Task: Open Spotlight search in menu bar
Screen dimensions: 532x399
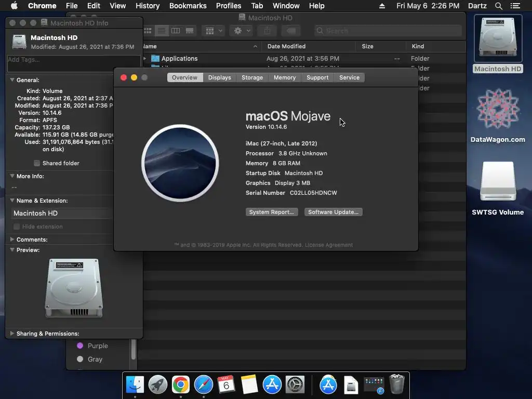Action: (498, 6)
